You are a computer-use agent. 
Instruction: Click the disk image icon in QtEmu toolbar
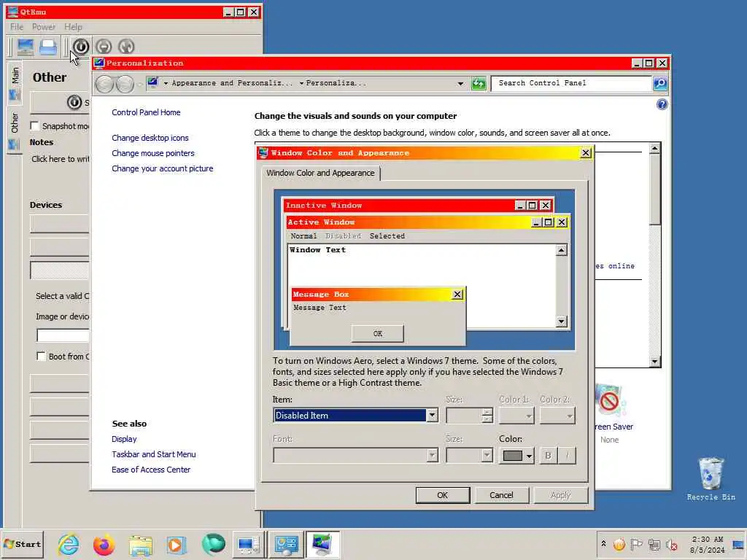[47, 47]
